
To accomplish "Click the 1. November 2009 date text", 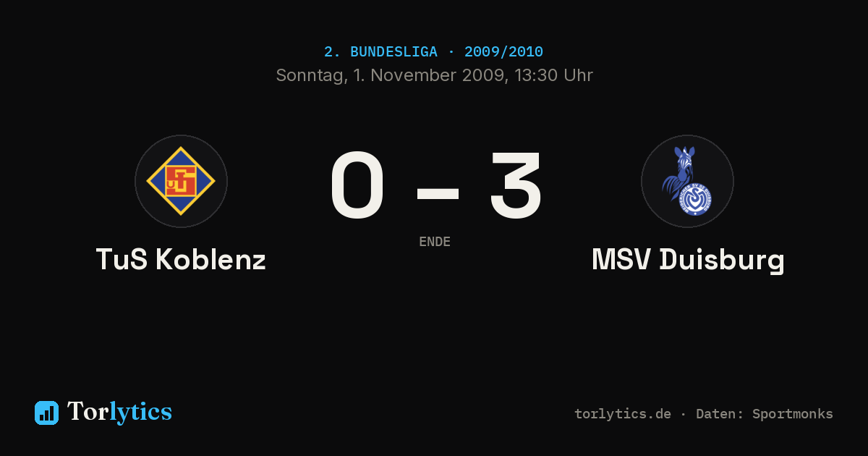I will pyautogui.click(x=430, y=75).
